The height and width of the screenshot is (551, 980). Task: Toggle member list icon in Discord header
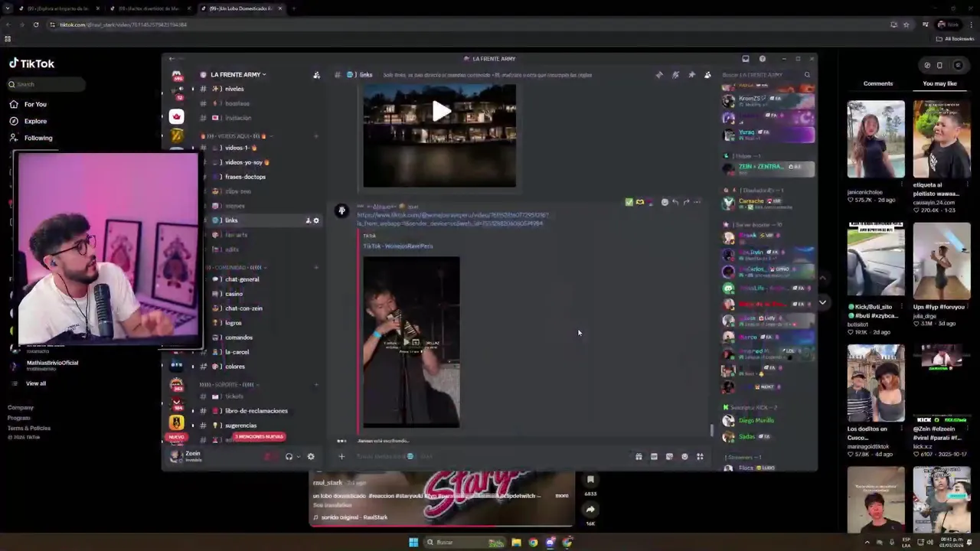click(x=707, y=75)
